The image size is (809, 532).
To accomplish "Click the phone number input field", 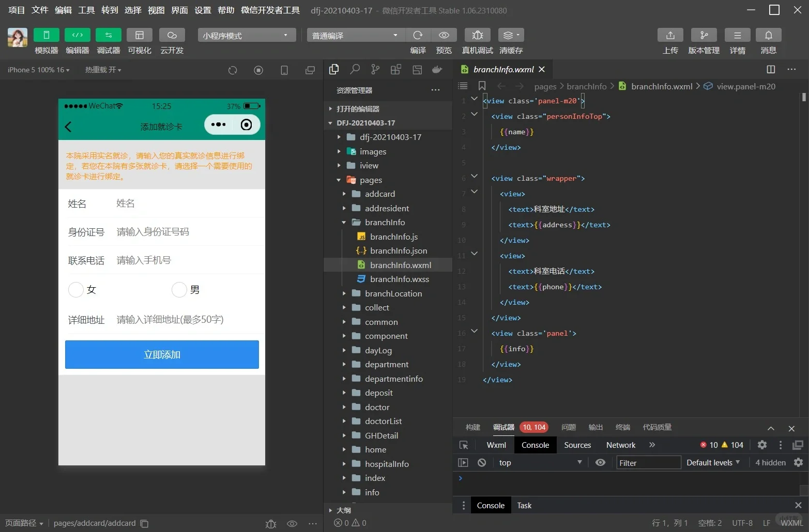I will (x=187, y=260).
